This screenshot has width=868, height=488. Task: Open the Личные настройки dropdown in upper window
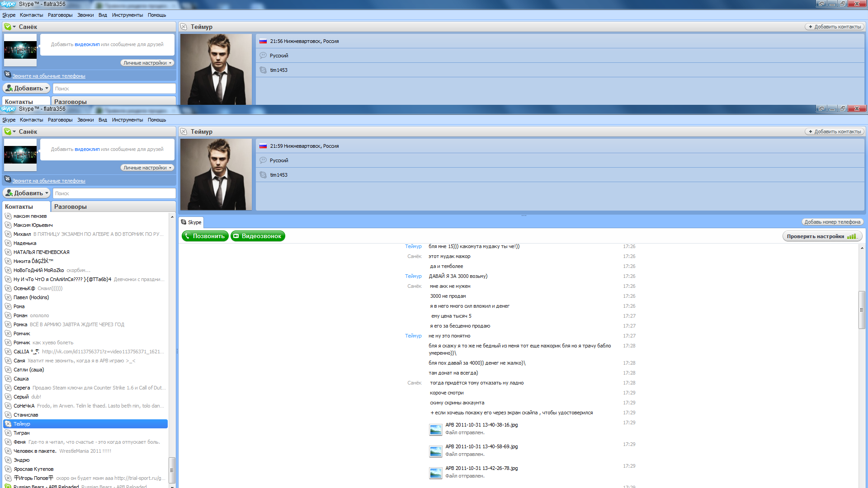click(x=147, y=63)
